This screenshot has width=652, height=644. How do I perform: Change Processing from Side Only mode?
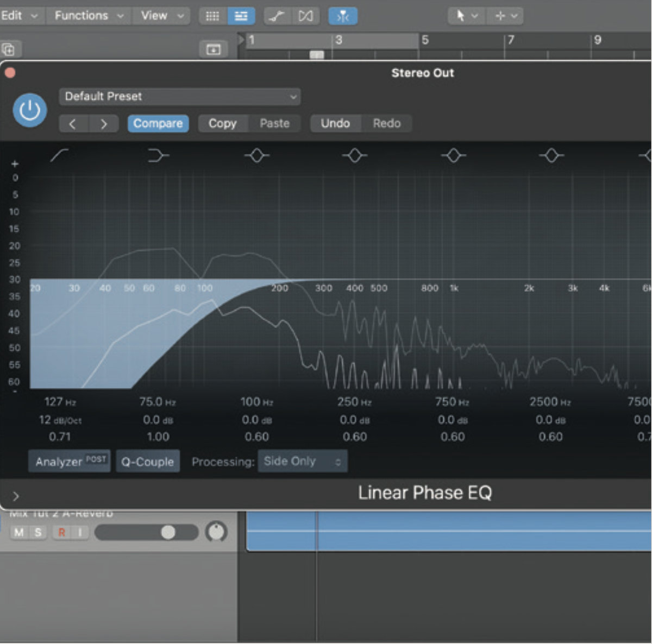click(x=302, y=461)
